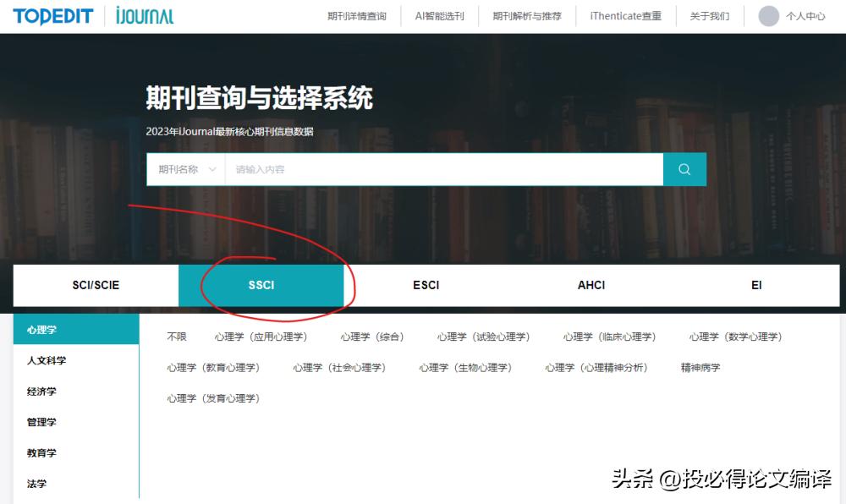
Task: Open the 期刊名称 search type dropdown
Action: point(184,169)
